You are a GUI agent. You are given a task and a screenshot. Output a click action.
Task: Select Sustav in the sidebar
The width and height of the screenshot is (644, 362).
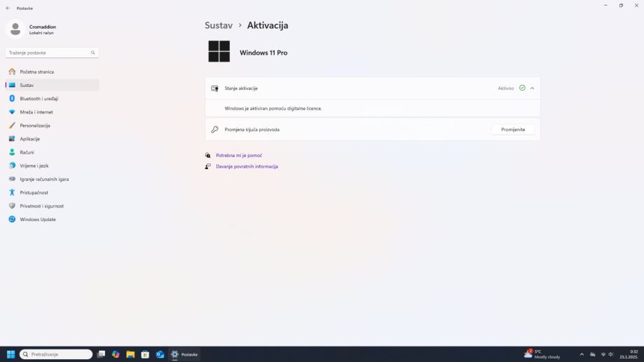coord(52,85)
